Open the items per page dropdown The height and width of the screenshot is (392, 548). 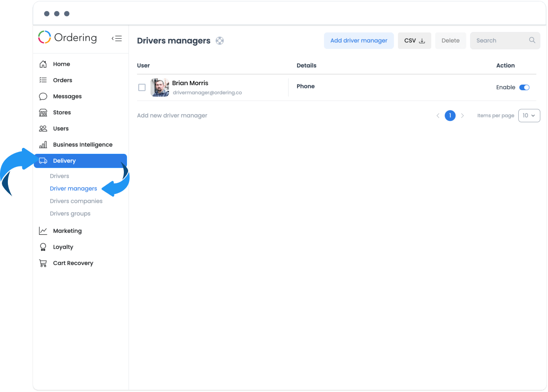click(529, 115)
